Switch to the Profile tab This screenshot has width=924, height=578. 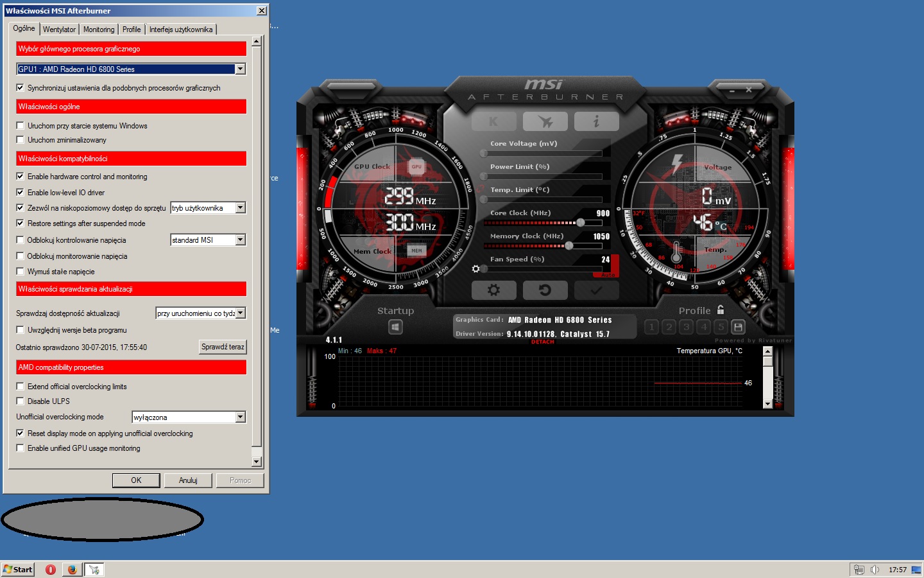132,30
